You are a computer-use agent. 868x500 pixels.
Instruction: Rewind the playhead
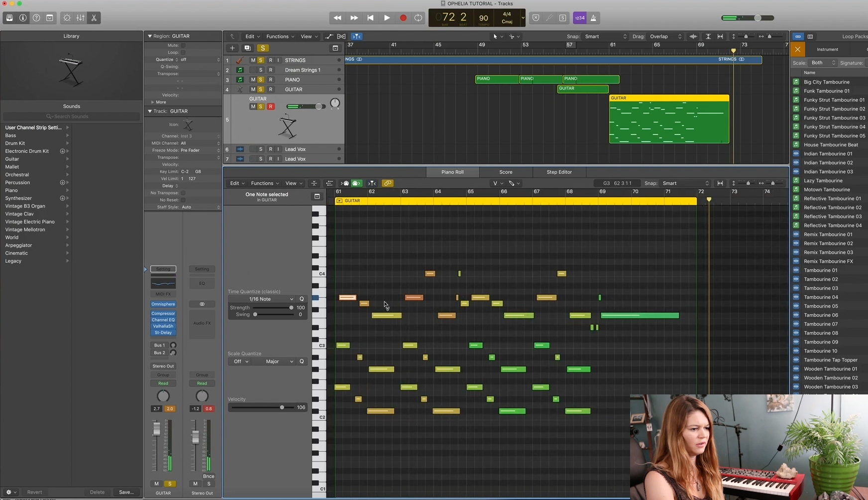click(x=337, y=18)
